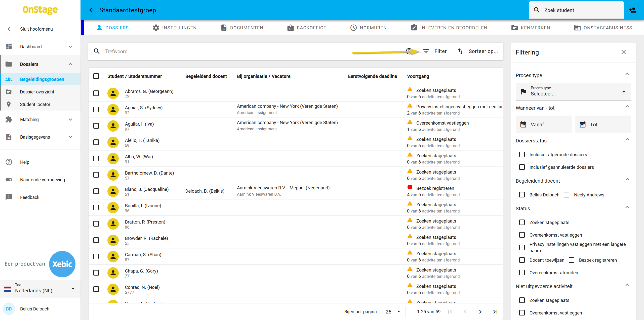Check Status Docent toewijzen filter
This screenshot has width=644, height=320.
(522, 260)
